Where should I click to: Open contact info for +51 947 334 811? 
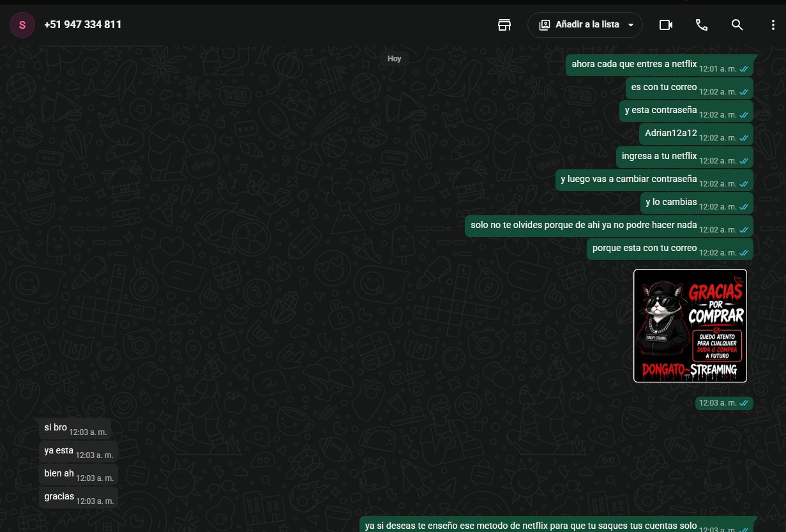tap(83, 25)
